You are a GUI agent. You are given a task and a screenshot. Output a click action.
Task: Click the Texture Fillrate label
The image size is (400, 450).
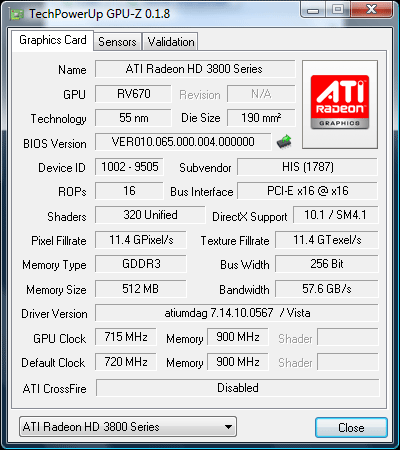[235, 241]
